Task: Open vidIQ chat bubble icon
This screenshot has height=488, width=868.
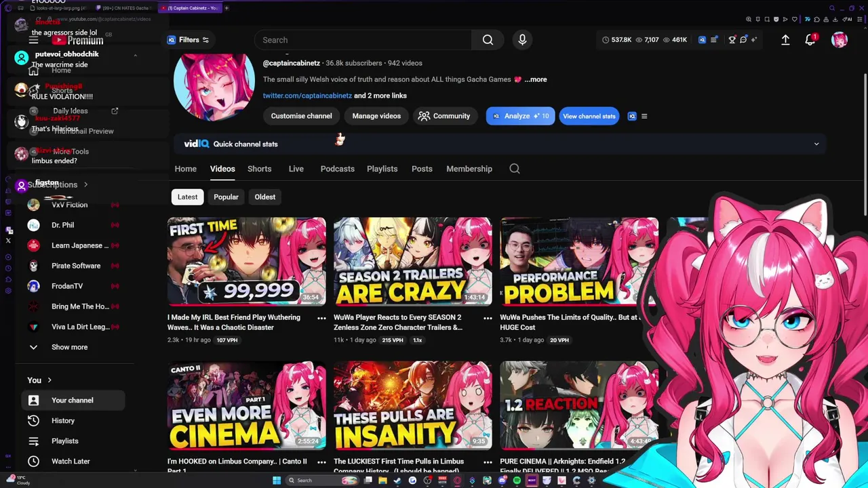Action: [743, 40]
